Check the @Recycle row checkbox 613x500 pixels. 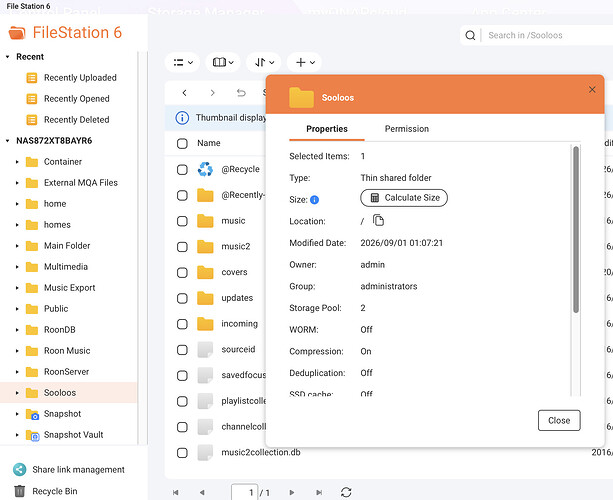[182, 170]
